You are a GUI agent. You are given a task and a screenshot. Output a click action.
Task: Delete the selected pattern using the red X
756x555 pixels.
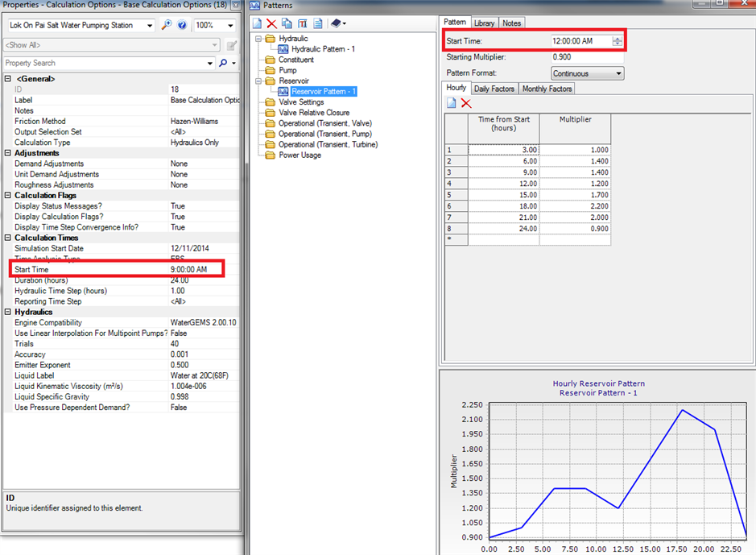272,24
